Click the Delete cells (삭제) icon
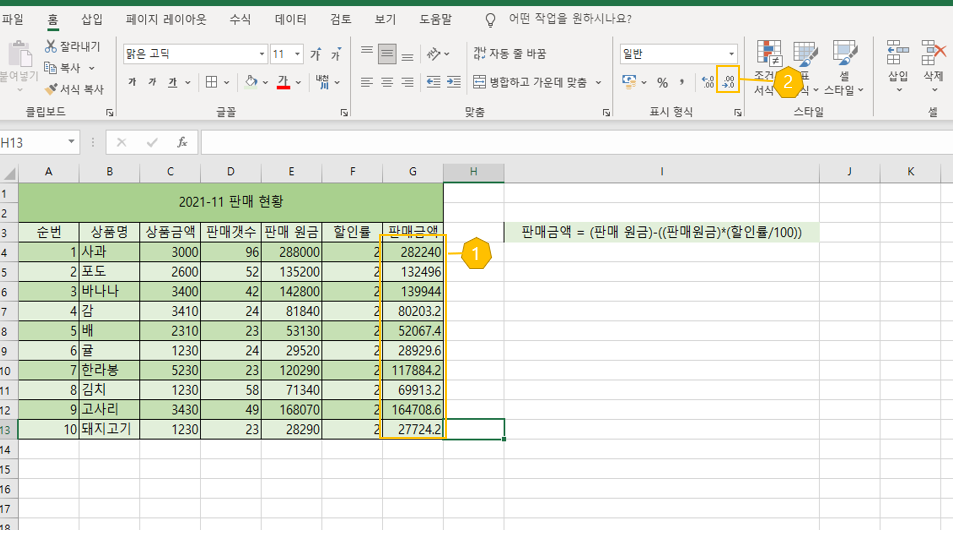This screenshot has width=955, height=534. point(933,54)
